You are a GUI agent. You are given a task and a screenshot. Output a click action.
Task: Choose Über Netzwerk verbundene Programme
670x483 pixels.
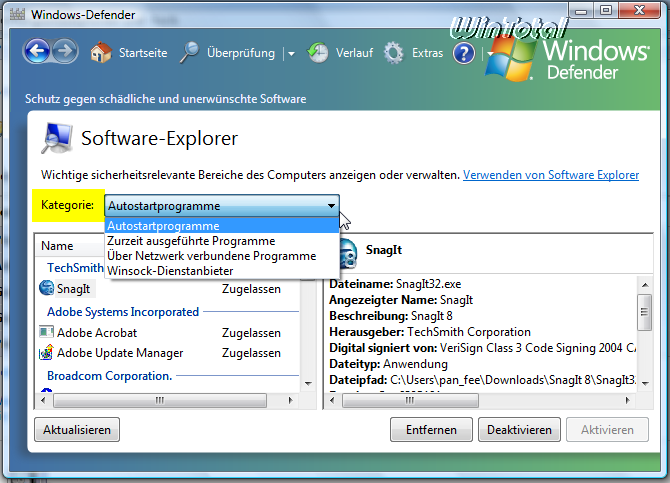(222, 256)
